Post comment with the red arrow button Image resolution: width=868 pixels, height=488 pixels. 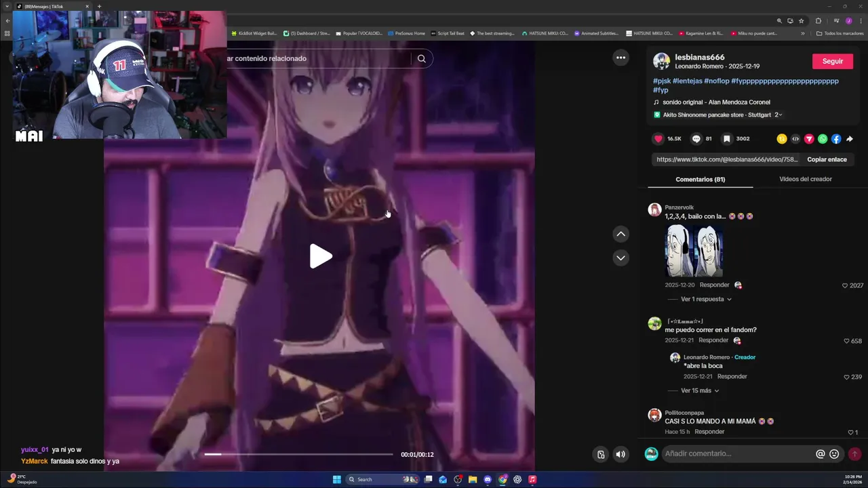(x=854, y=454)
